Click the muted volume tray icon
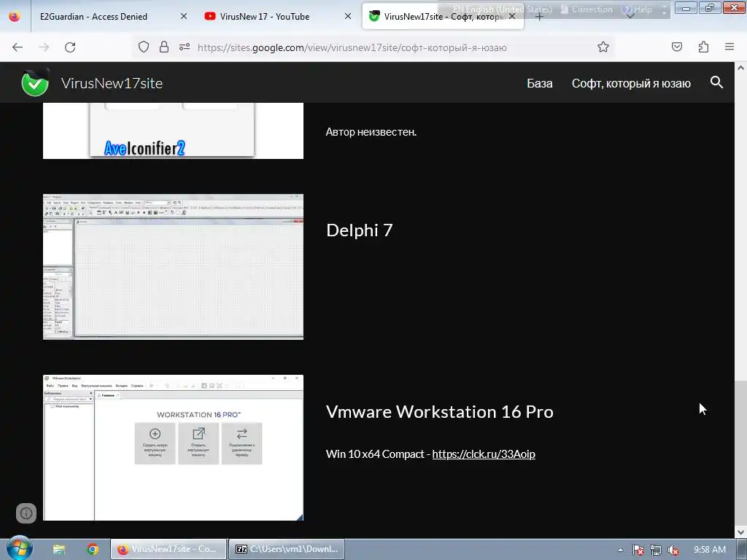The width and height of the screenshot is (747, 560). [x=673, y=550]
